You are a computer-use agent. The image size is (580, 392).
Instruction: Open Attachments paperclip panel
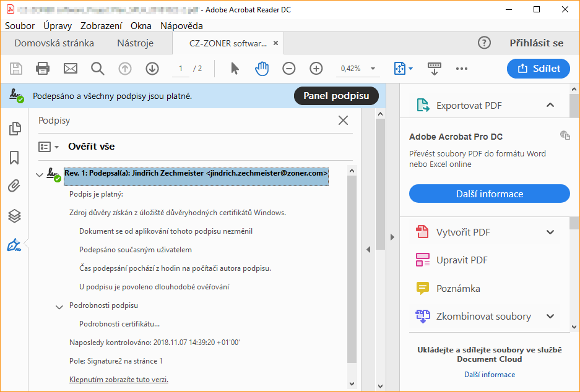click(14, 186)
